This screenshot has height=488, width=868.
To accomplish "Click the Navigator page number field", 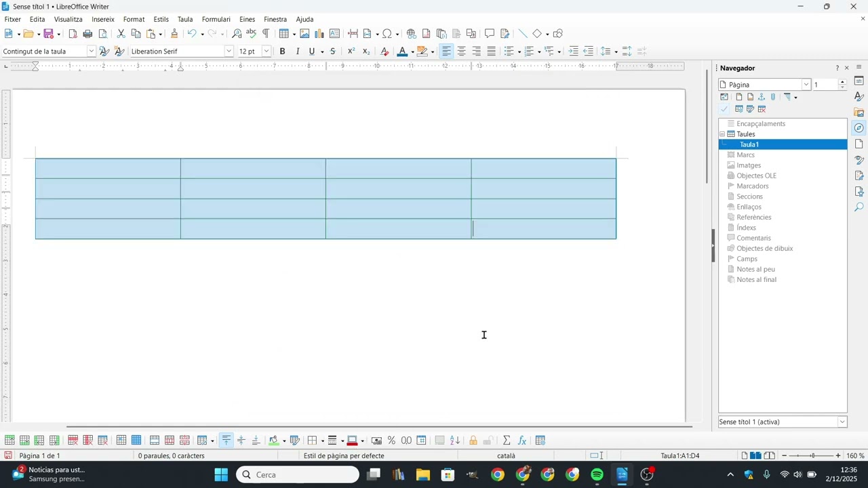I will click(825, 85).
